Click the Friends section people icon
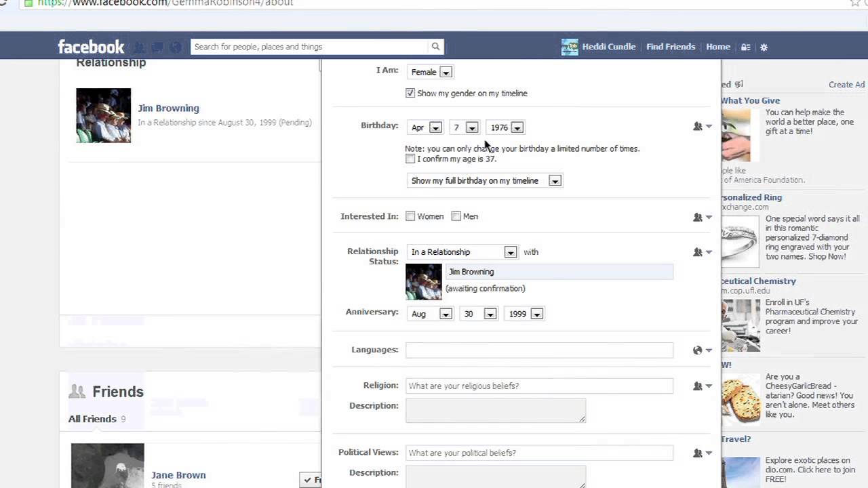The width and height of the screenshot is (868, 488). [77, 391]
